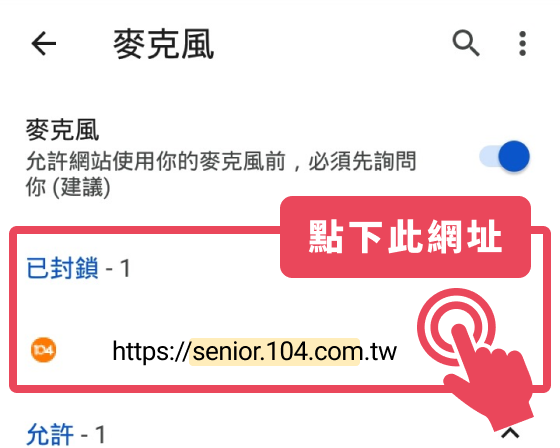
Task: Click the 允許網站使用你的麥克風前 description text
Action: pos(155,161)
